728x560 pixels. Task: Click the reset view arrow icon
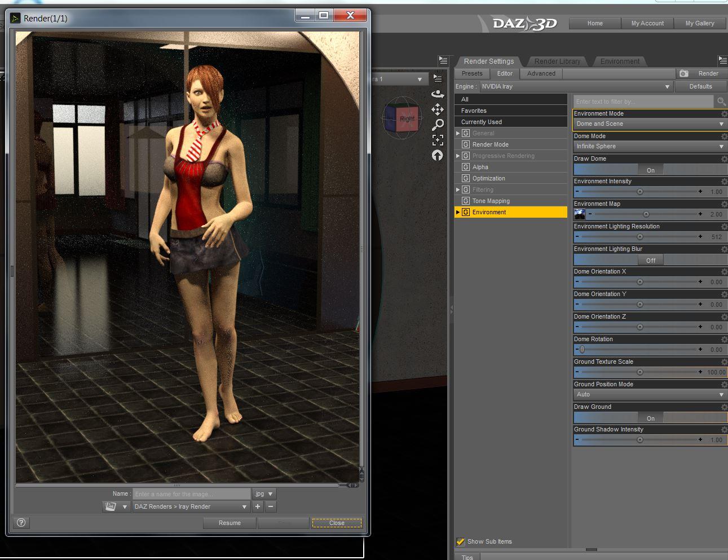pos(438,155)
